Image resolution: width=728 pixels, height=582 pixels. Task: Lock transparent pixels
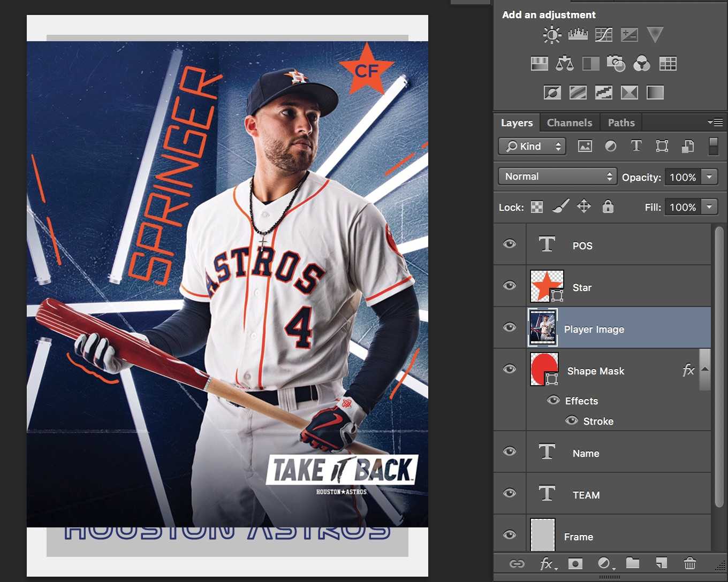(x=536, y=207)
